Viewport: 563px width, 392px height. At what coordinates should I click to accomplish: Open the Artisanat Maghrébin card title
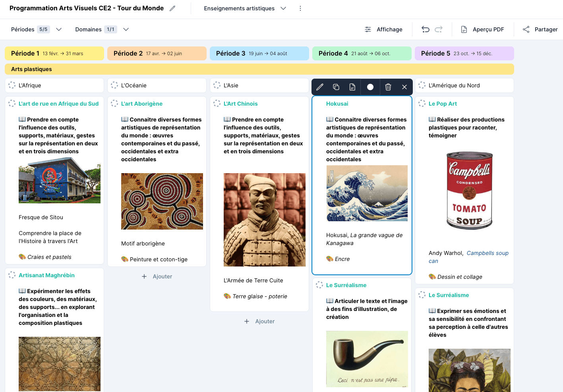click(46, 275)
